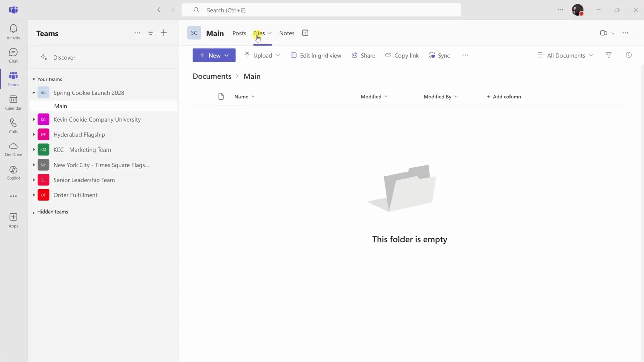
Task: Show more apps ellipsis in app rail
Action: point(13,196)
